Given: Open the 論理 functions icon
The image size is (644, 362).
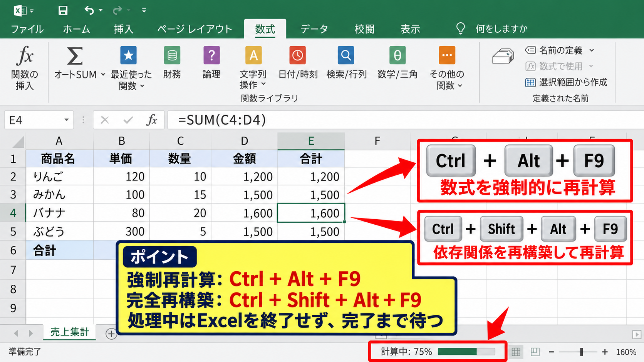Looking at the screenshot, I should tap(211, 55).
